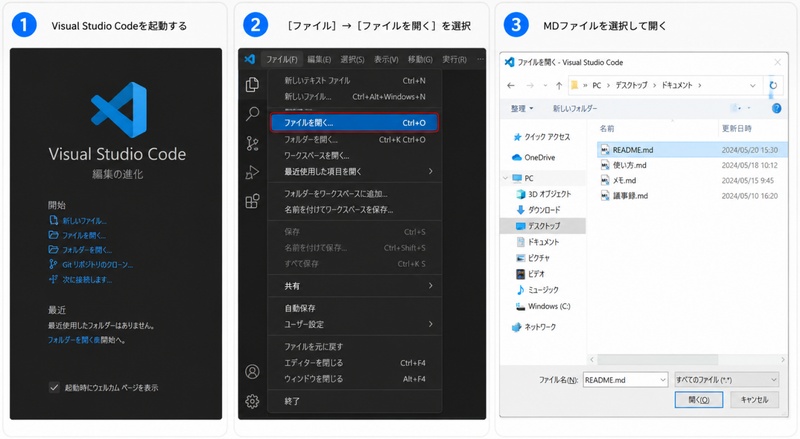800x439 pixels.
Task: Click 新しいフォルダー button
Action: [574, 108]
